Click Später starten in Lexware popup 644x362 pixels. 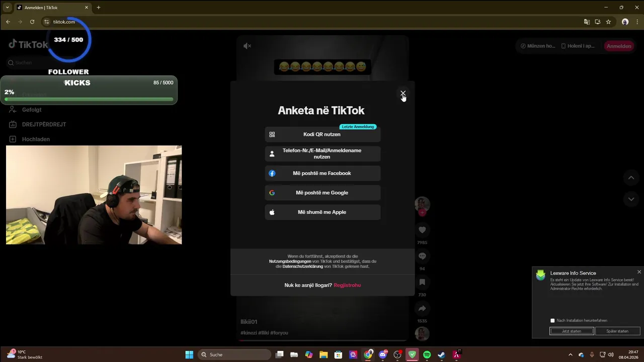[x=617, y=331]
